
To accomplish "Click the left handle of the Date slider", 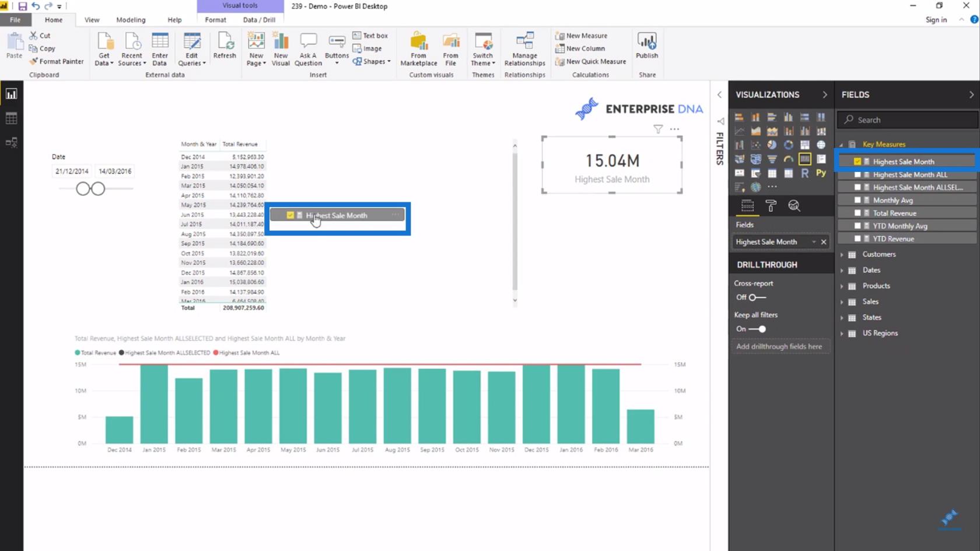I will pyautogui.click(x=83, y=189).
